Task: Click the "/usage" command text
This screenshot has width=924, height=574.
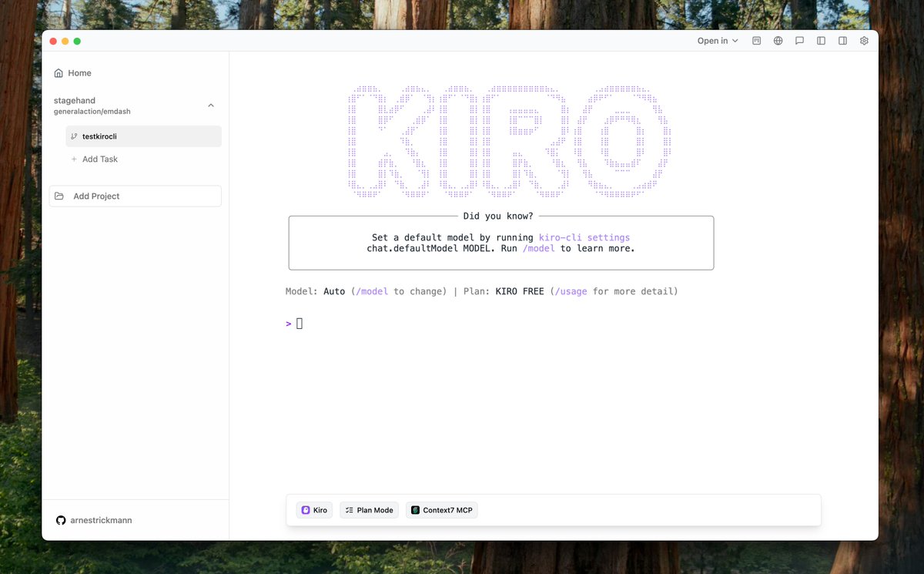Action: pos(571,291)
